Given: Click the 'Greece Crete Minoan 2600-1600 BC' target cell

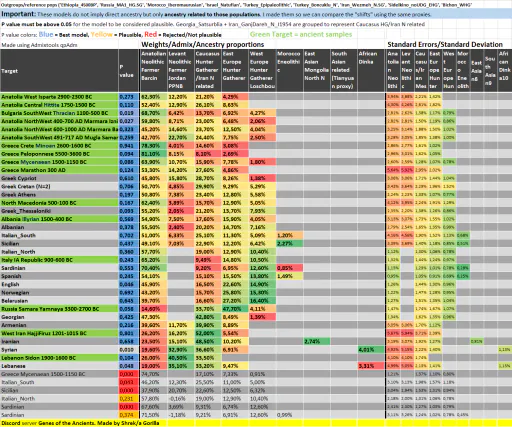Looking at the screenshot, I should point(59,146).
